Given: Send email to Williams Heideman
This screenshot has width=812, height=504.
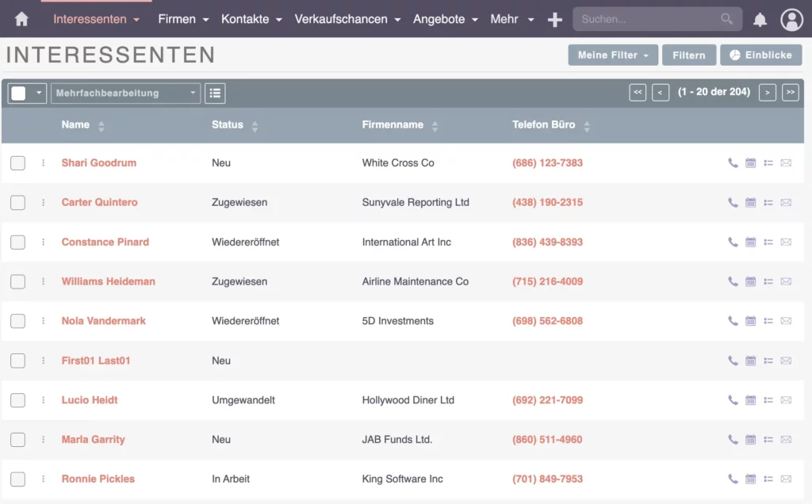Looking at the screenshot, I should (786, 281).
